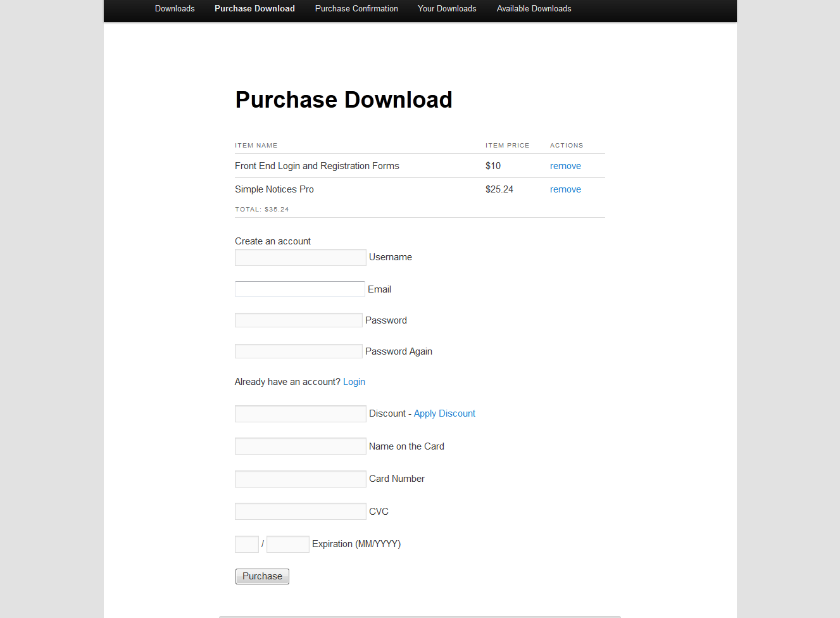Focus the Username input field
Screen dimensions: 840x618
tap(301, 257)
